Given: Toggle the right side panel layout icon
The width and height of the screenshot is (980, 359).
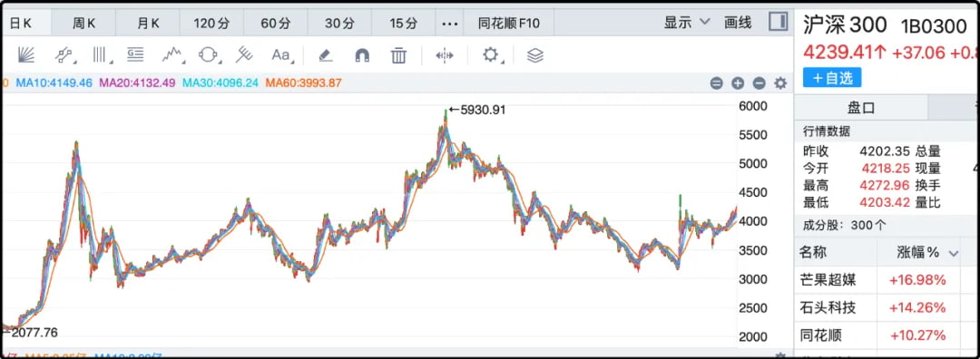Looking at the screenshot, I should tap(779, 22).
